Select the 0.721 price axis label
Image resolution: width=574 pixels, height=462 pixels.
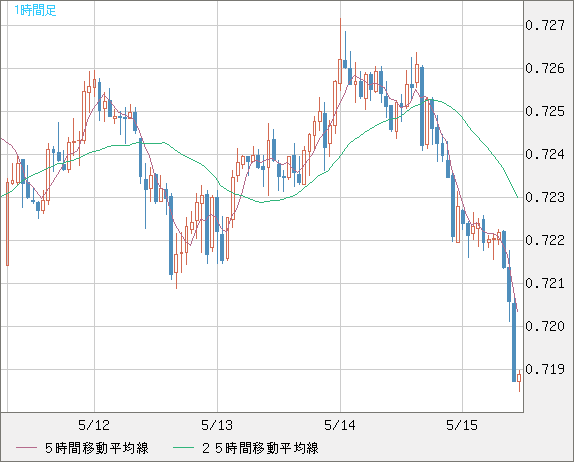(x=545, y=283)
